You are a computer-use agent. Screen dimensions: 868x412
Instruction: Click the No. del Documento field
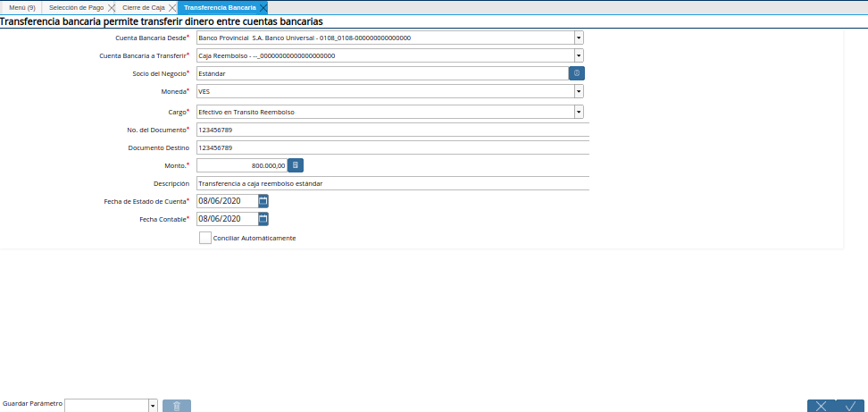pyautogui.click(x=393, y=130)
